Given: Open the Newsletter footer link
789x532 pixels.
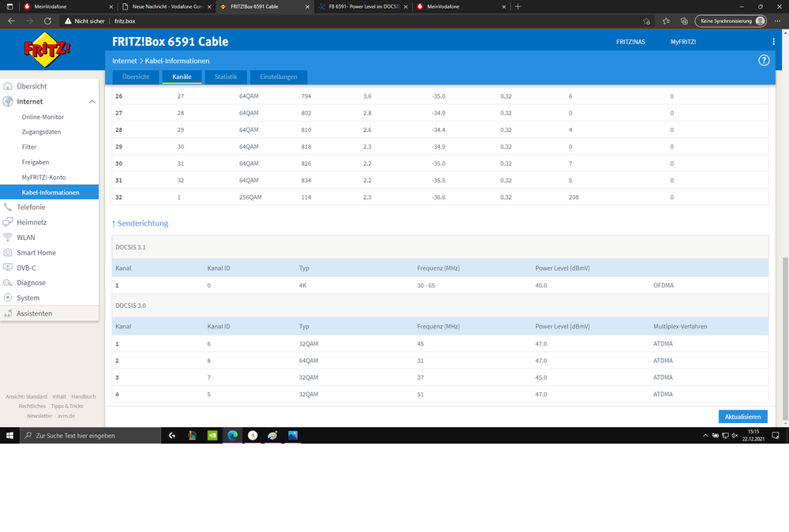Looking at the screenshot, I should point(39,416).
